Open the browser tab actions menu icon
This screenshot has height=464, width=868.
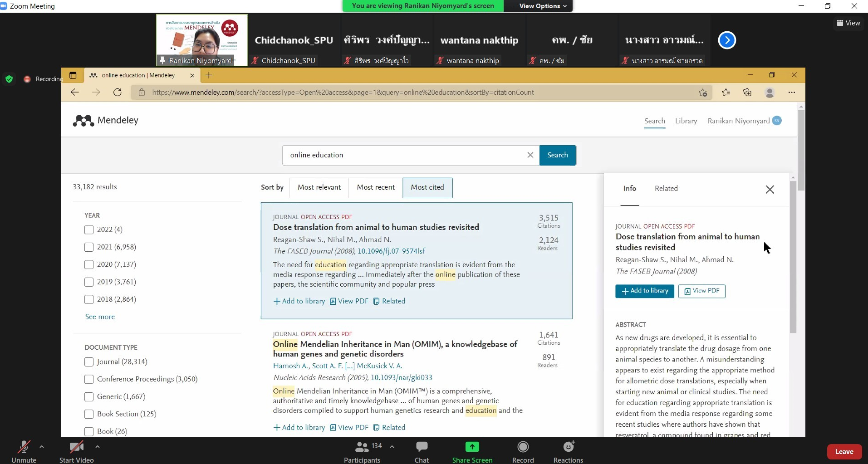tap(73, 75)
